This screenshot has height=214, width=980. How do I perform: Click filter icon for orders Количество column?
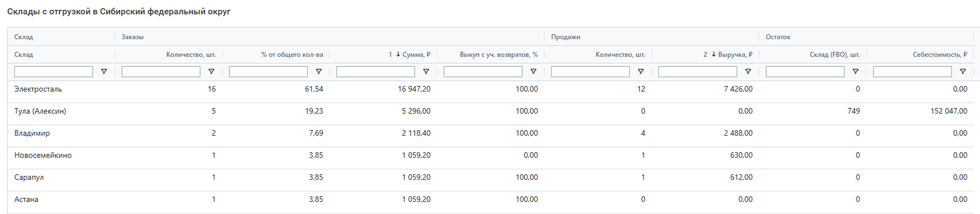pos(211,72)
